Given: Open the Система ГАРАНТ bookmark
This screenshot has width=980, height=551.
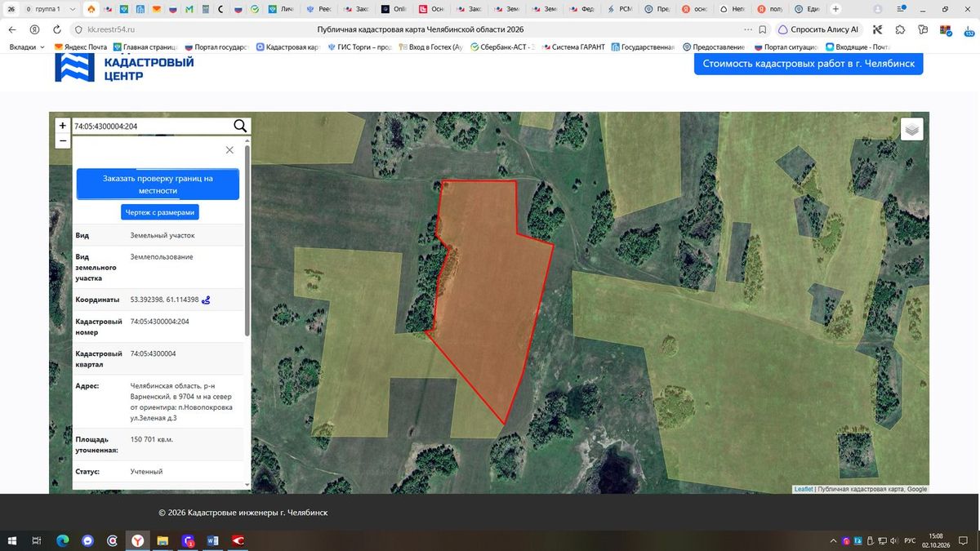Looking at the screenshot, I should coord(572,47).
